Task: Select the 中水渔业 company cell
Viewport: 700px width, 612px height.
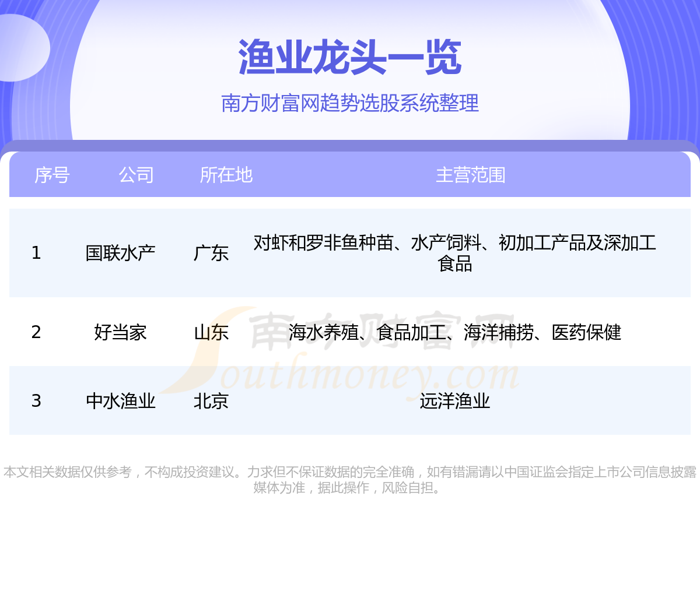Action: click(121, 401)
